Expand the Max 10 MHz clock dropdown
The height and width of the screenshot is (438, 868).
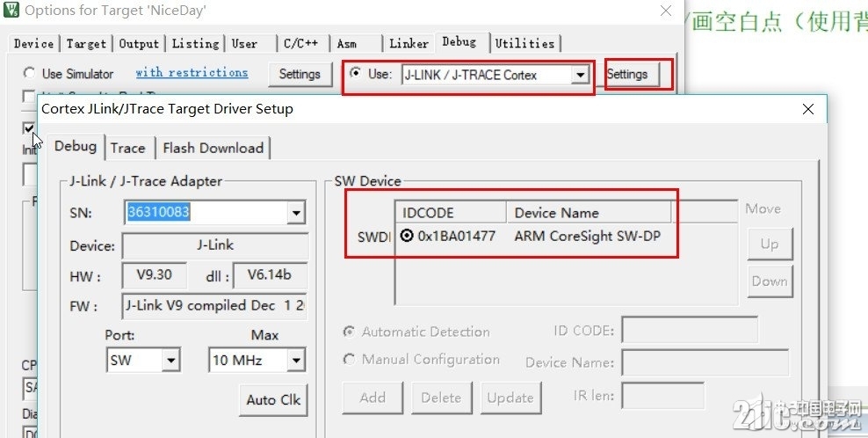coord(296,361)
